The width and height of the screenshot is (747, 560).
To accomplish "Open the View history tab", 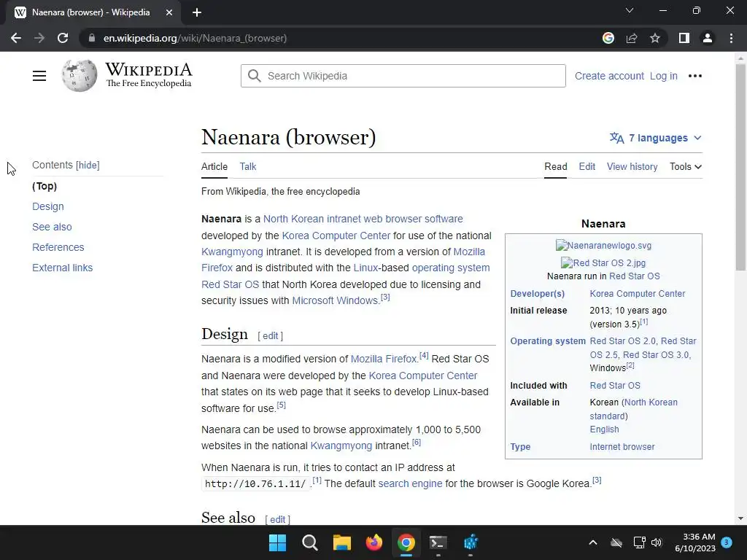I will coord(632,167).
